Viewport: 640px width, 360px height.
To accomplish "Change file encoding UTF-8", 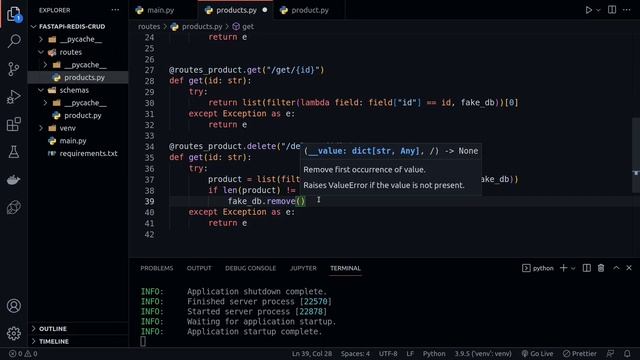I will (x=388, y=353).
